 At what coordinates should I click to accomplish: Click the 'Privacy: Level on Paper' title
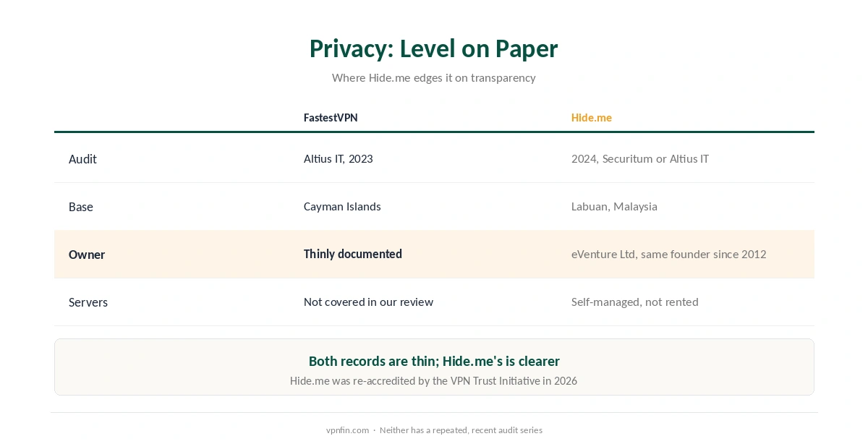[433, 48]
